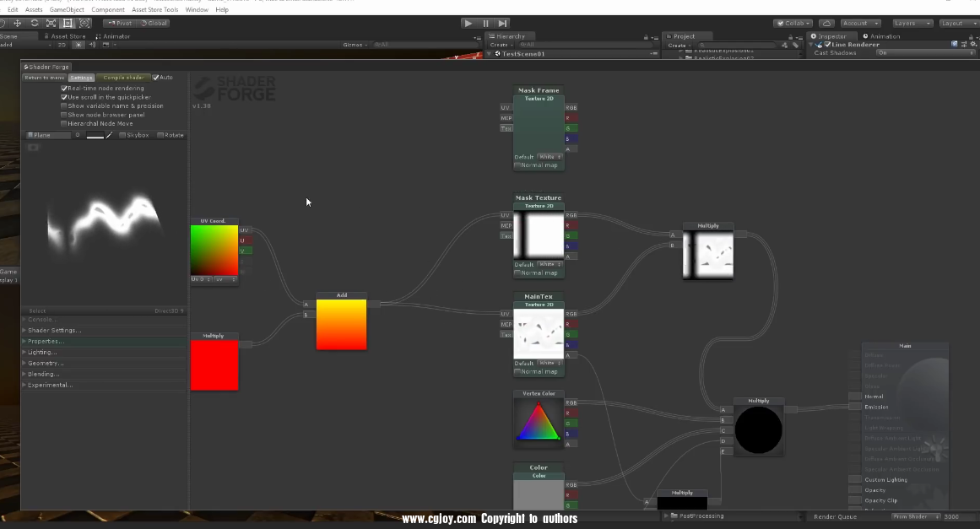Open the Layout dropdown
Image resolution: width=980 pixels, height=529 pixels.
pyautogui.click(x=957, y=24)
